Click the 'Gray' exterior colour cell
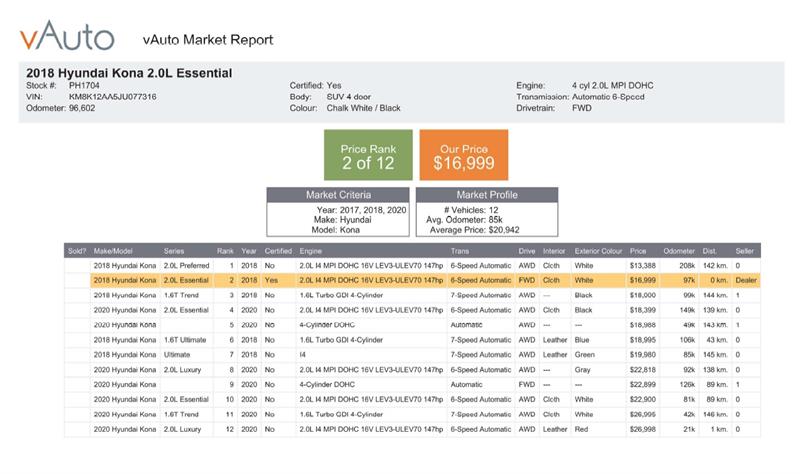 (x=582, y=370)
